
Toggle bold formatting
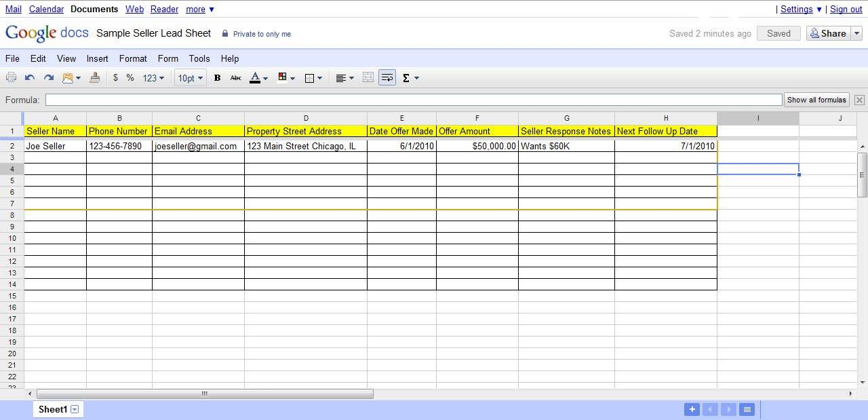tap(217, 78)
